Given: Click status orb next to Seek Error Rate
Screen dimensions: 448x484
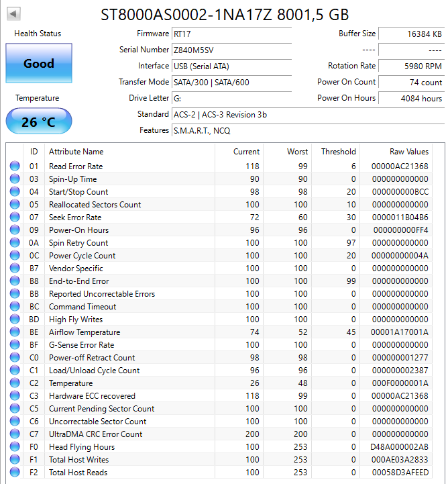Looking at the screenshot, I should point(15,217).
